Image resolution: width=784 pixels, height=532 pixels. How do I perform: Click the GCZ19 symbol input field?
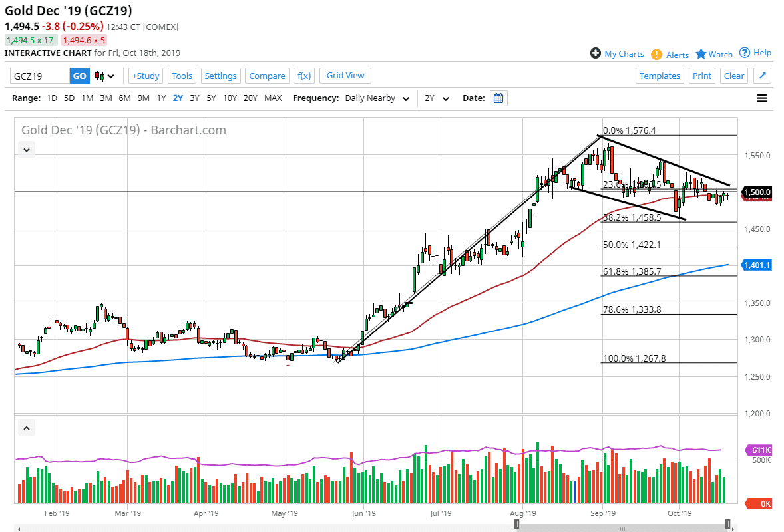pos(40,76)
